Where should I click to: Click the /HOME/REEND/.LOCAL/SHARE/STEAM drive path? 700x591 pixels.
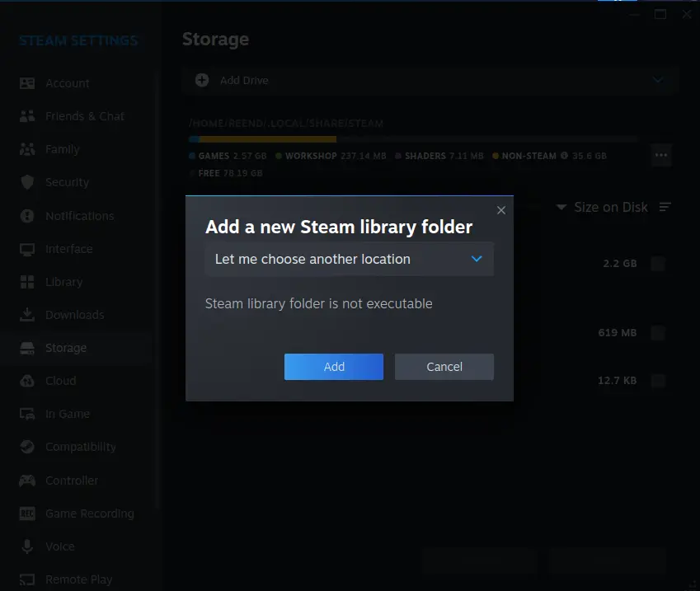286,123
